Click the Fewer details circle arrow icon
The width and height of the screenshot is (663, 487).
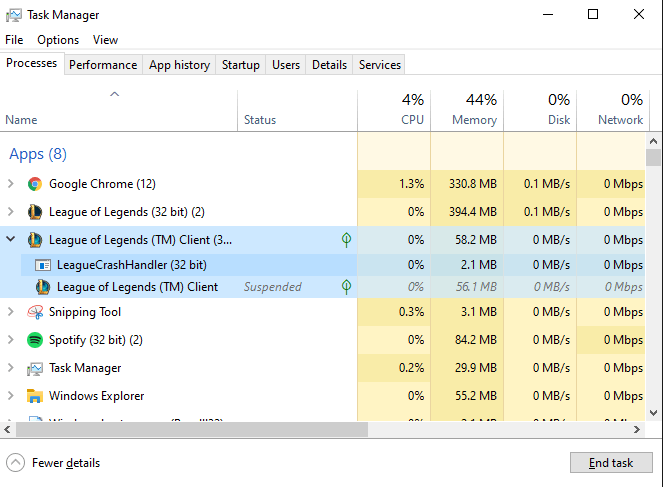pyautogui.click(x=16, y=462)
